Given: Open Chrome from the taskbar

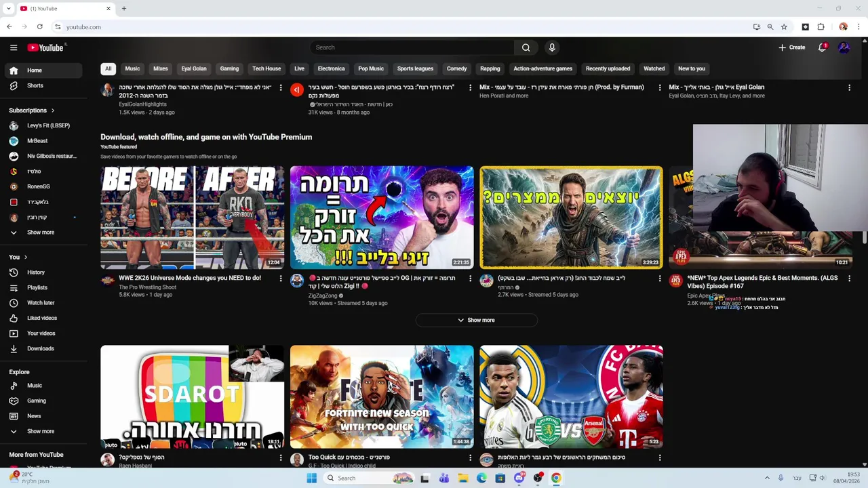Looking at the screenshot, I should [x=556, y=478].
